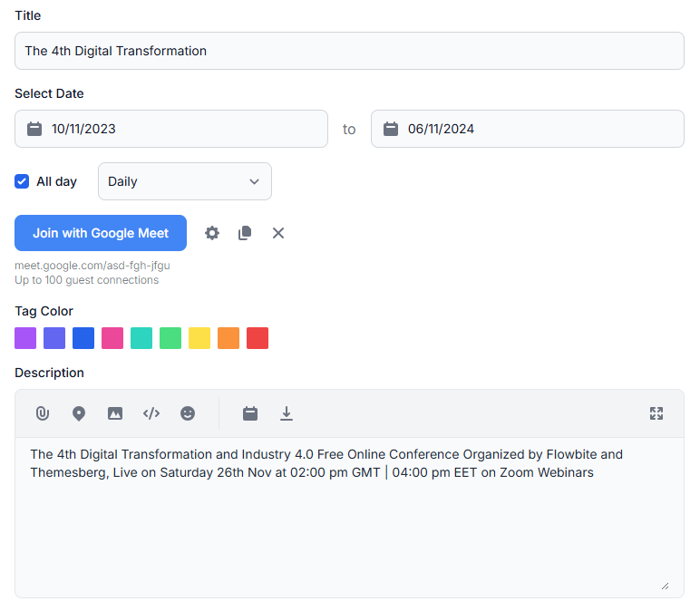Click the Title input field

tap(349, 51)
